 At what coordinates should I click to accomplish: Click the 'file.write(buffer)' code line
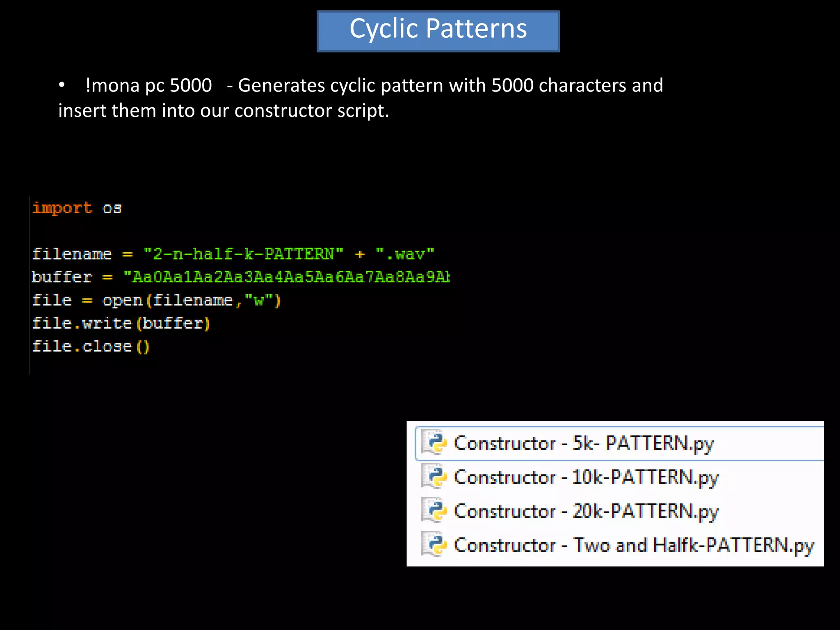click(121, 323)
